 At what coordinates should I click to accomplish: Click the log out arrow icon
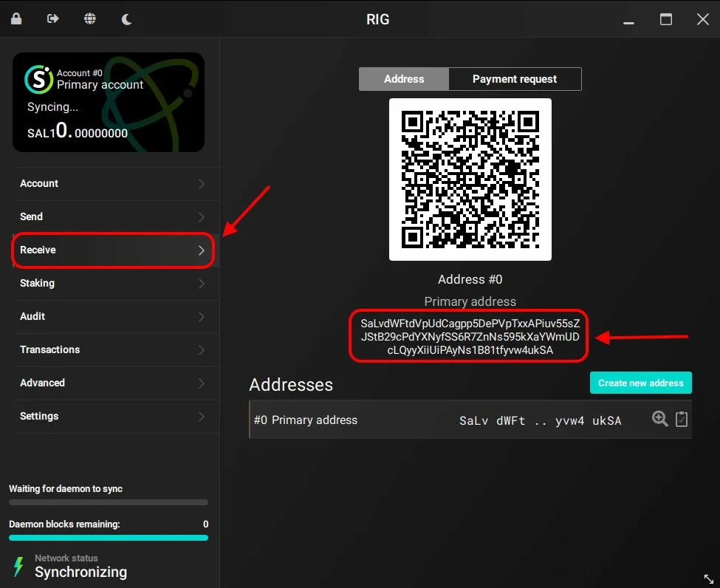(x=53, y=19)
